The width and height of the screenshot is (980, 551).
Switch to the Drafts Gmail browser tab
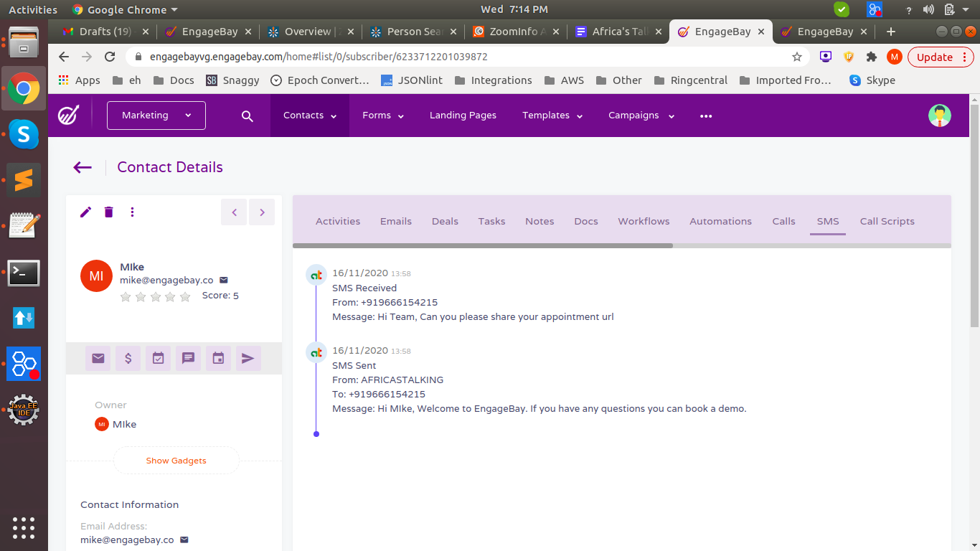105,32
